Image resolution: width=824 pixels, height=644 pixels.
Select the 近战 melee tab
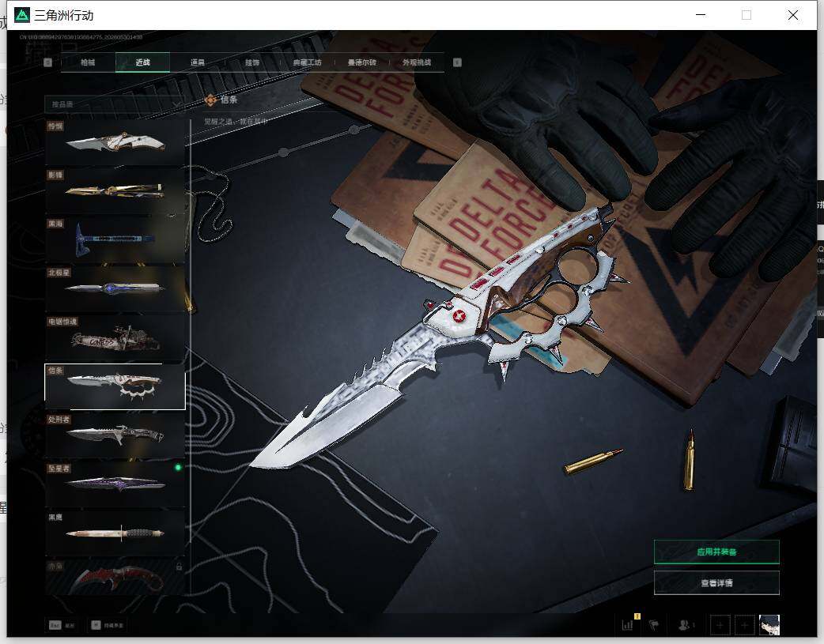142,62
